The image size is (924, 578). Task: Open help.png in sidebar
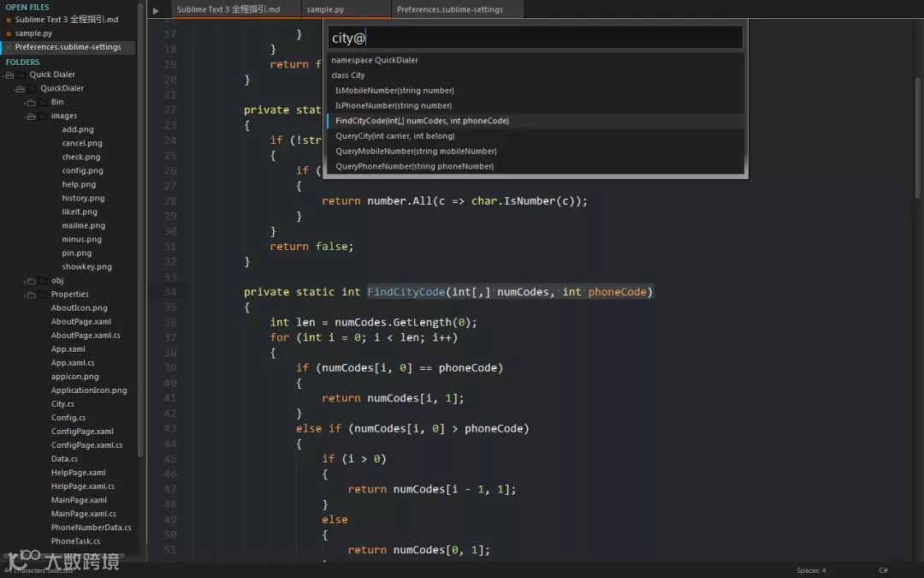pyautogui.click(x=79, y=185)
